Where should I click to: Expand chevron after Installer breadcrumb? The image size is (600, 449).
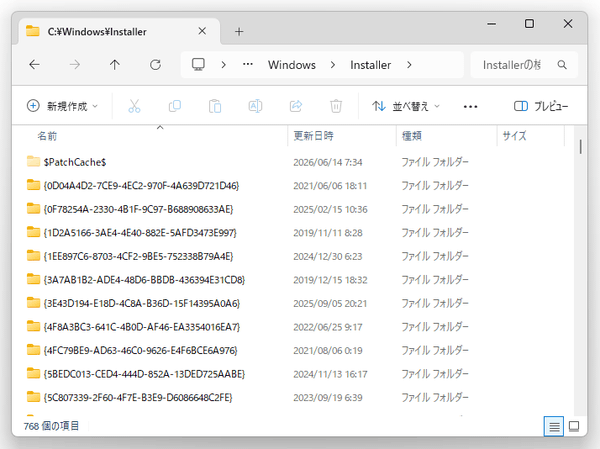(409, 65)
